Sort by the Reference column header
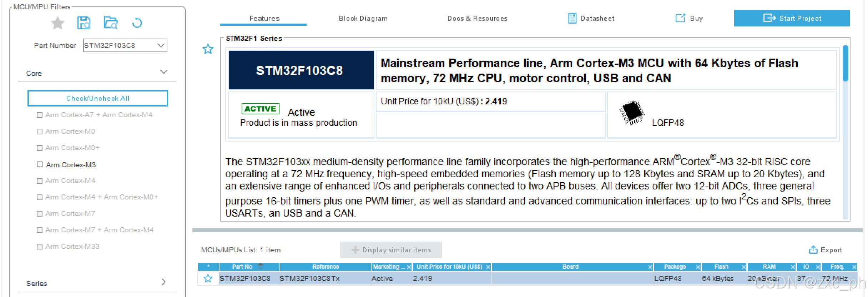The height and width of the screenshot is (297, 868). coord(325,267)
